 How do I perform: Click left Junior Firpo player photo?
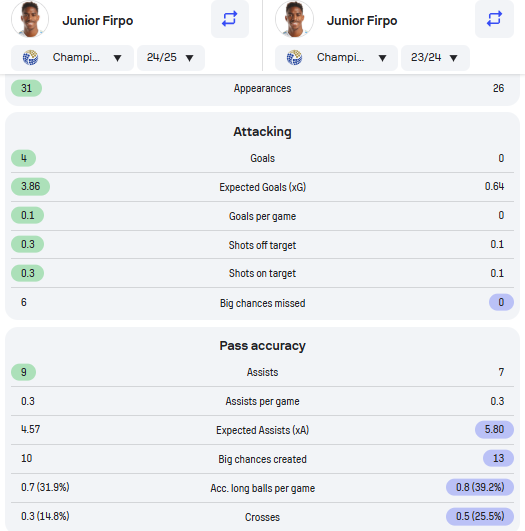tap(30, 19)
